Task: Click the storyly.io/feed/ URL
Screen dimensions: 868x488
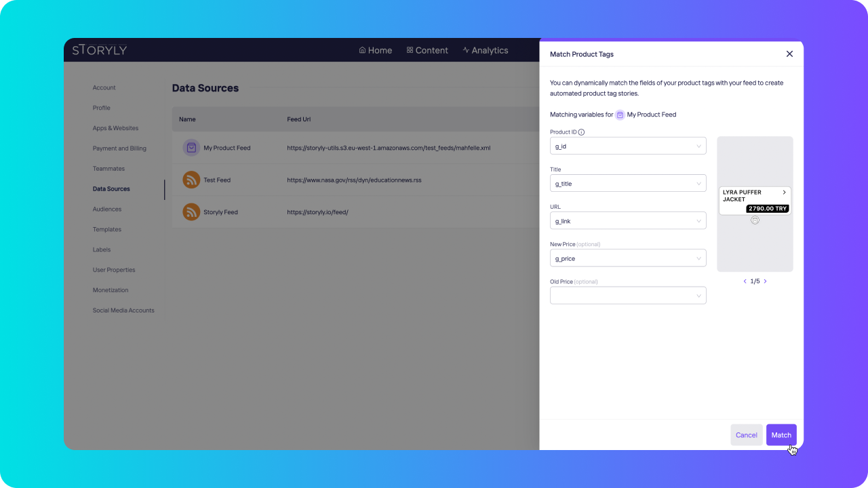Action: [x=317, y=212]
